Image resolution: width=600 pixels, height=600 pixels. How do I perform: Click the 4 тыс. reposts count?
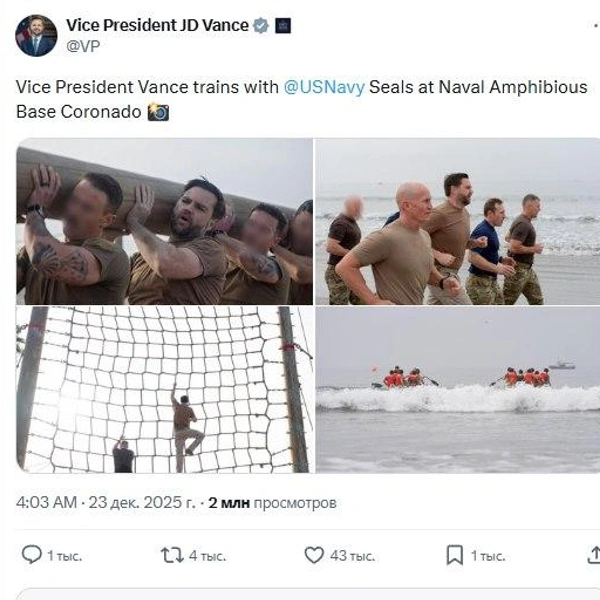(x=207, y=556)
